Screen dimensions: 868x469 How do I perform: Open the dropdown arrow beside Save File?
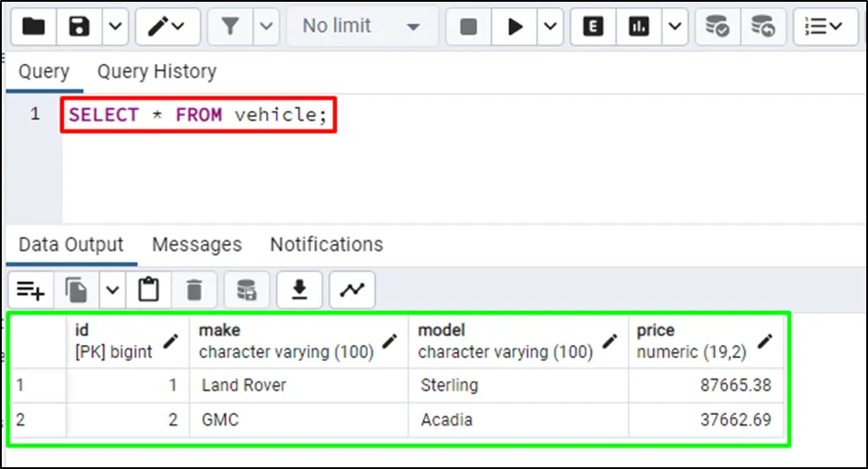[115, 27]
